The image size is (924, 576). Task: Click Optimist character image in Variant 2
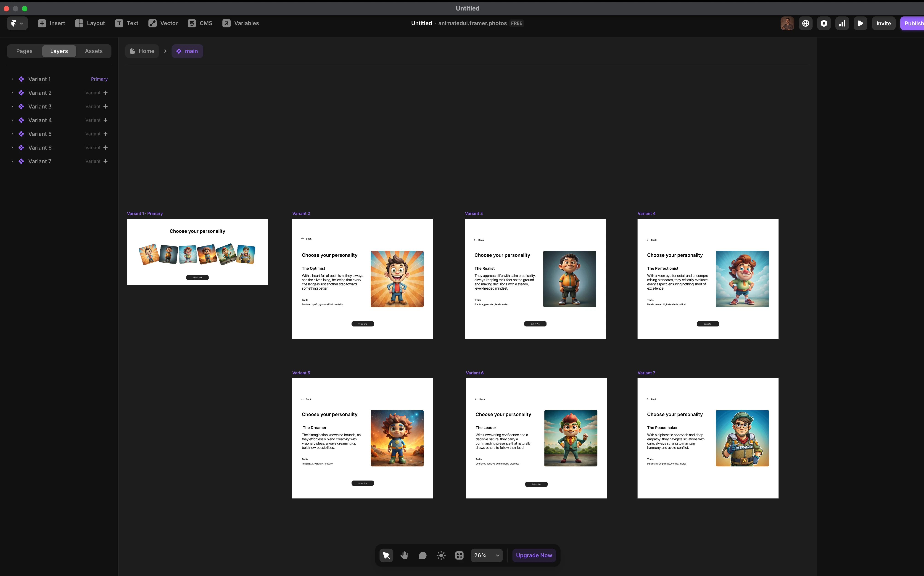pyautogui.click(x=397, y=279)
